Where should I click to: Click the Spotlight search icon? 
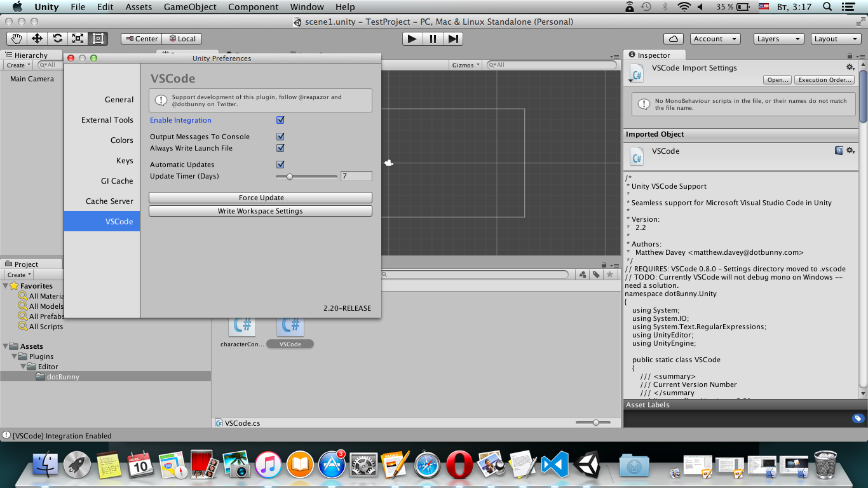(827, 7)
